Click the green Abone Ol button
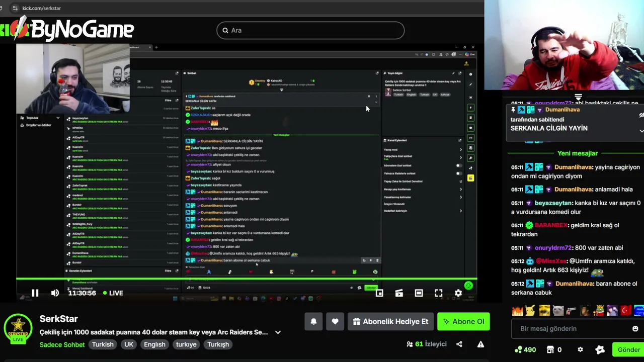Viewport: 644px width, 362px height. click(x=463, y=322)
